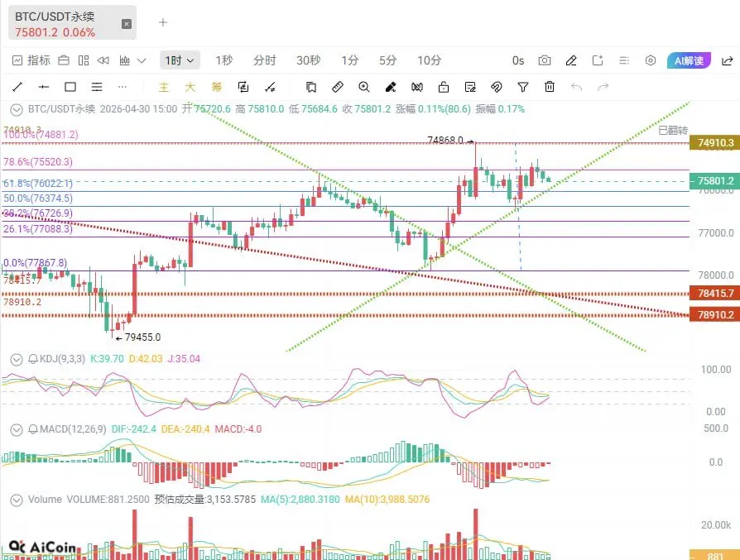Open more drawing tools ellipsis
Screen dimensions: 740x560
tap(123, 87)
